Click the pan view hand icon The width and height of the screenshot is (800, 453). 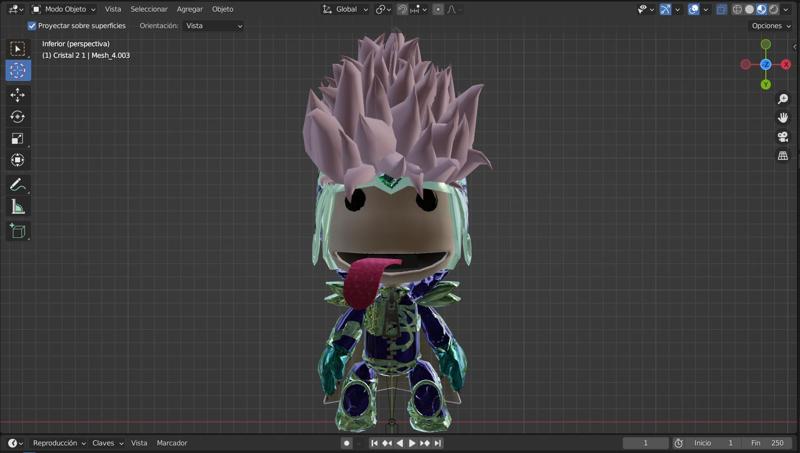783,118
